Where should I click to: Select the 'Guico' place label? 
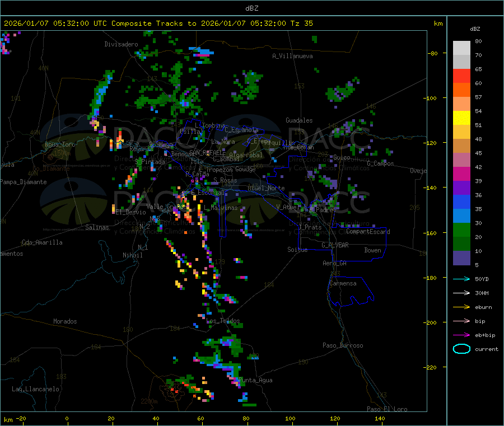342,157
